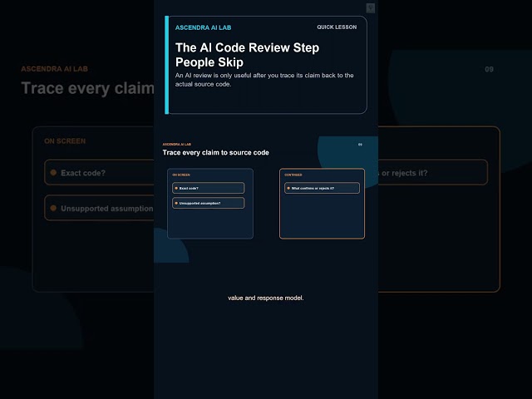Click the 'QUICK LESSON' label
532x399 pixels.
337,27
